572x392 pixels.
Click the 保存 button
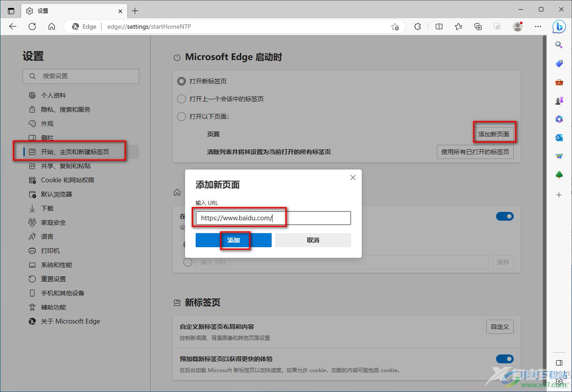503,262
